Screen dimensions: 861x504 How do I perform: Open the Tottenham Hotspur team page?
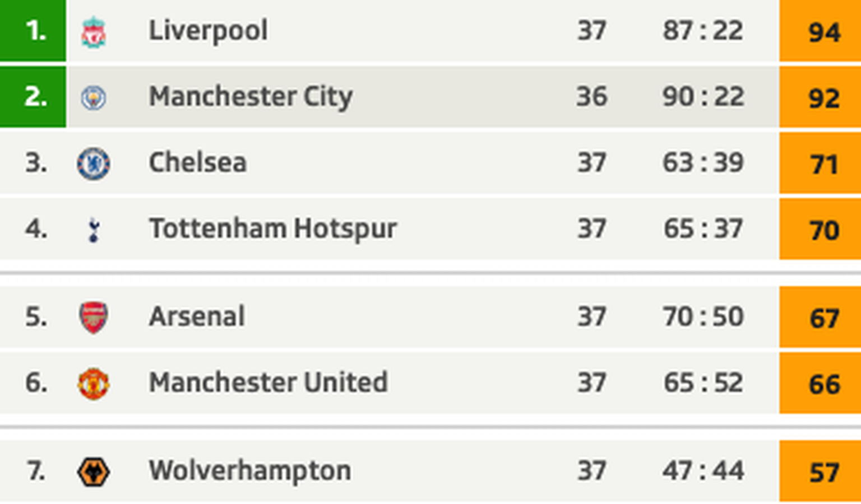tap(272, 229)
